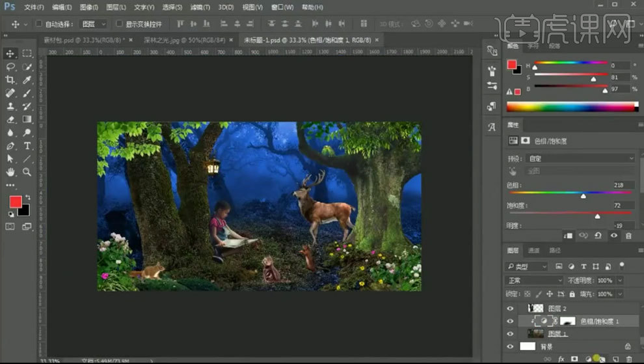Enable the 自动选择 checkbox

38,23
